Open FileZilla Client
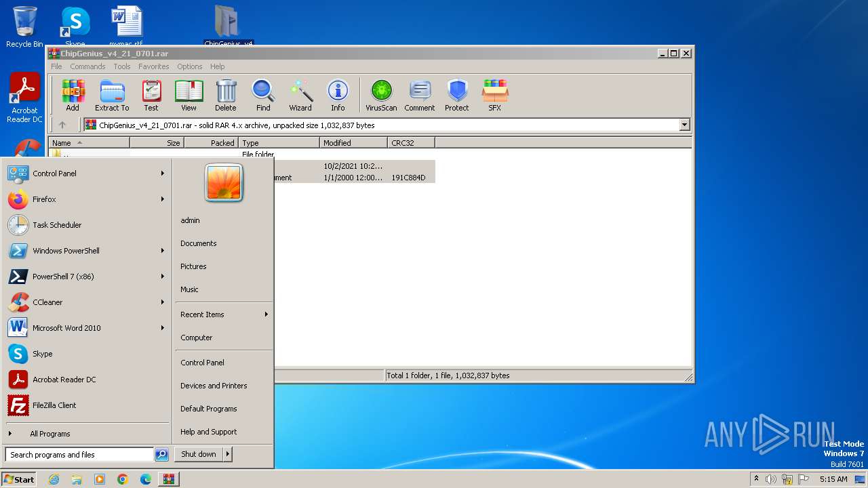868x488 pixels. coord(86,405)
